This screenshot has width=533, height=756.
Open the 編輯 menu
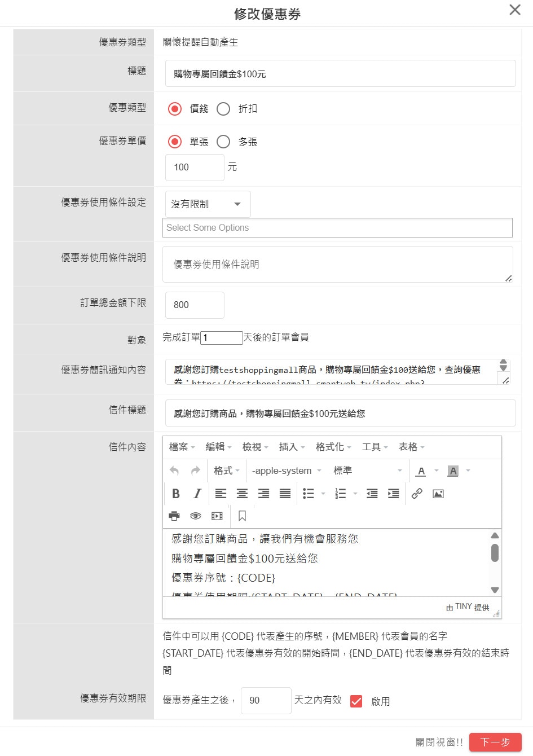tap(218, 447)
